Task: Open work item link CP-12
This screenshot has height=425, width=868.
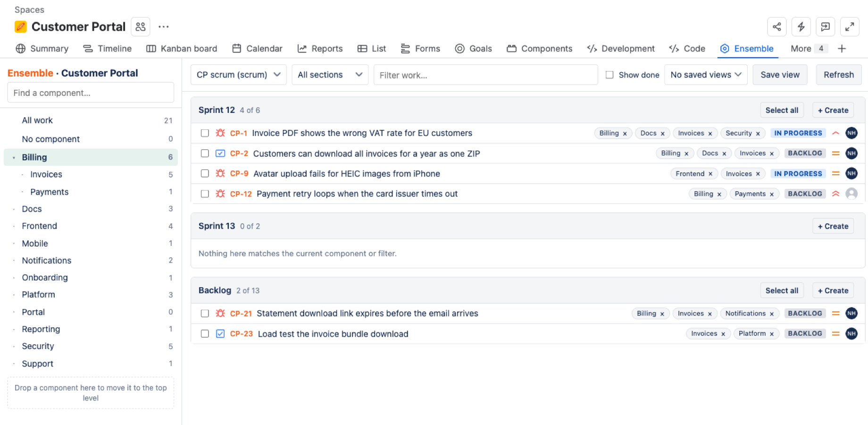Action: coord(241,194)
